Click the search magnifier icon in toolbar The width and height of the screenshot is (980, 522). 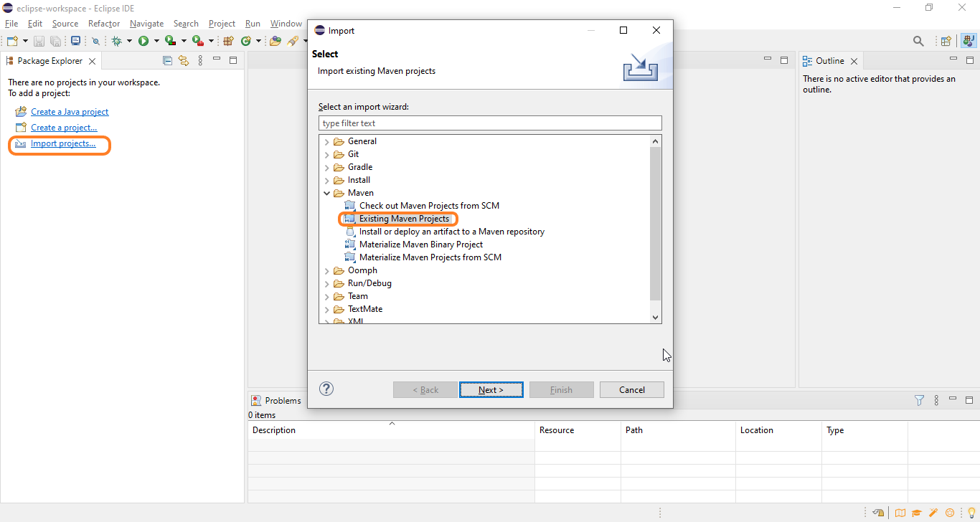pyautogui.click(x=918, y=42)
